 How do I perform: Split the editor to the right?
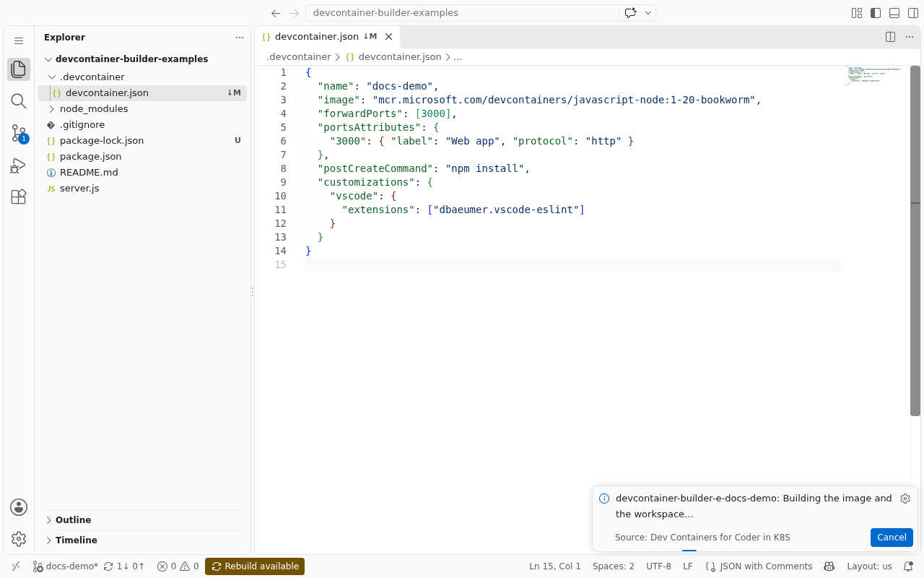click(890, 37)
